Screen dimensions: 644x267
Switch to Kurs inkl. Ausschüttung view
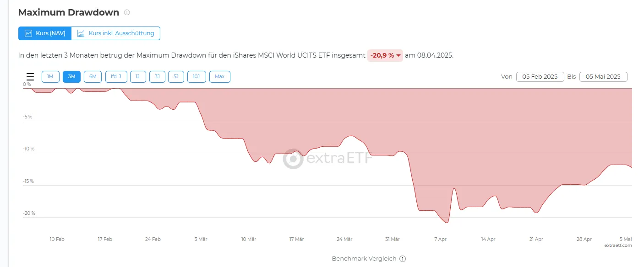pos(116,33)
